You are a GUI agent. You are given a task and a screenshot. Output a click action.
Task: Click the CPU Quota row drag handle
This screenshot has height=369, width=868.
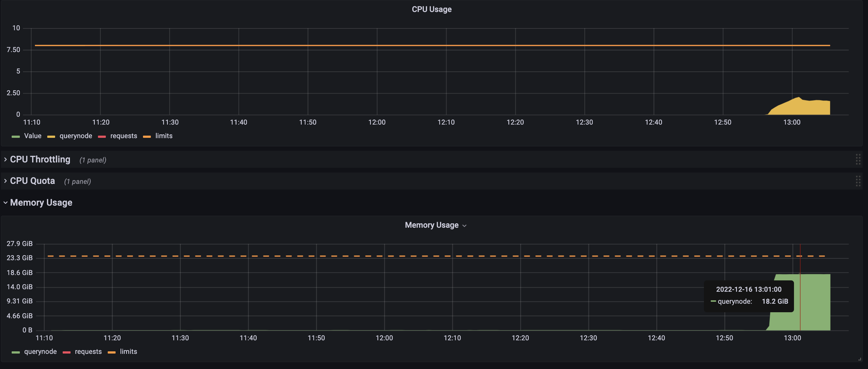coord(859,181)
